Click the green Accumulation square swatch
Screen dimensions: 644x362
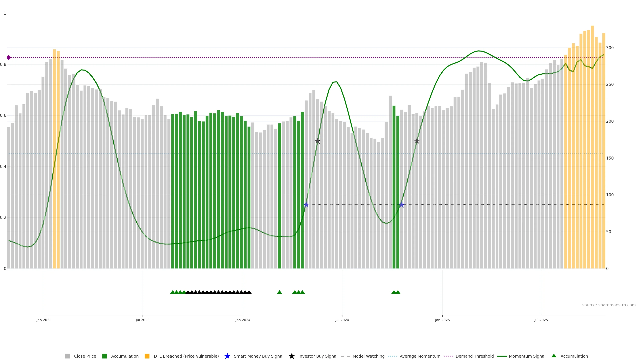tap(104, 356)
